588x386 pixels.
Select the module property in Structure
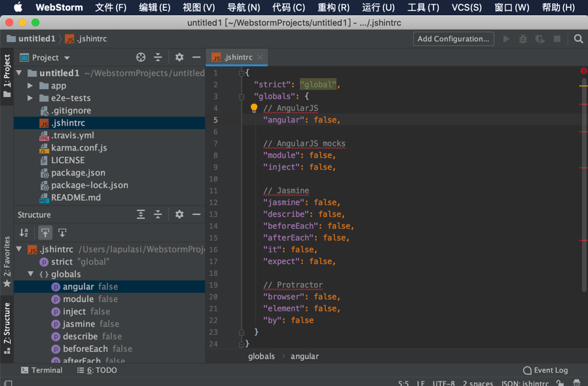pyautogui.click(x=109, y=299)
